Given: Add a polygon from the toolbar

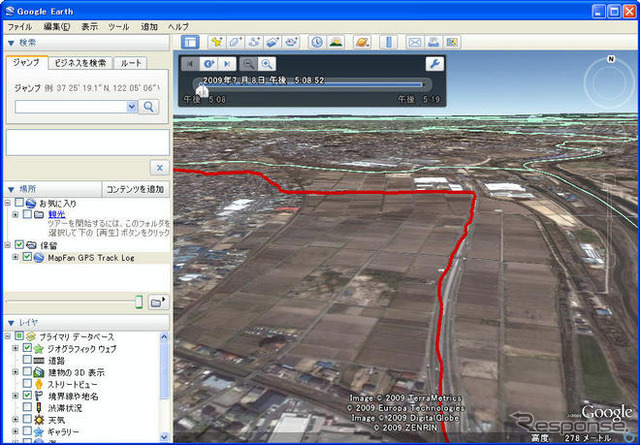Looking at the screenshot, I should tap(236, 42).
